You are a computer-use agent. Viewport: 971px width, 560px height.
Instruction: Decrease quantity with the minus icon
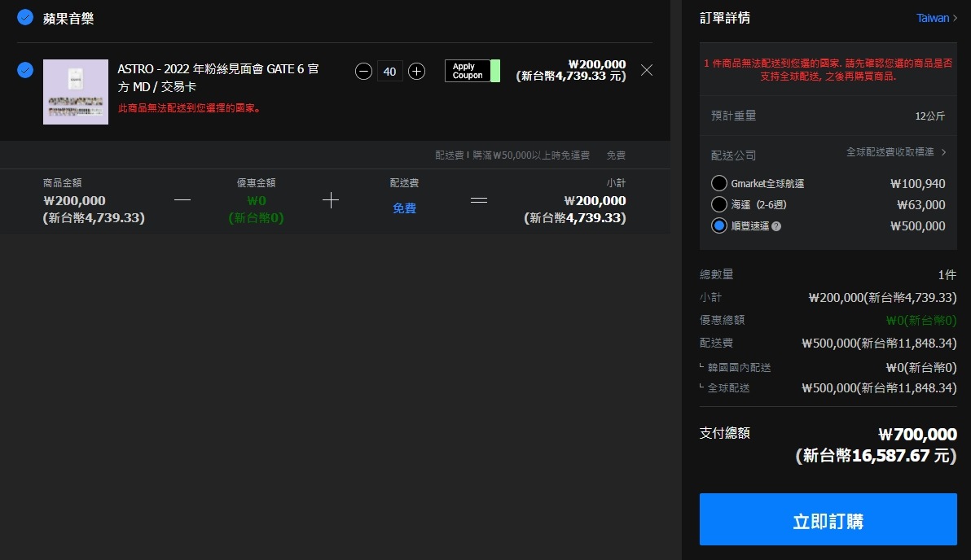363,71
